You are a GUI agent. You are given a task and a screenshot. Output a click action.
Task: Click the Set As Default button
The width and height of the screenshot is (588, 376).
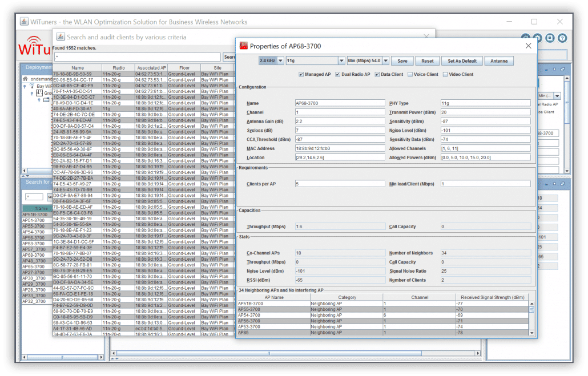(462, 60)
